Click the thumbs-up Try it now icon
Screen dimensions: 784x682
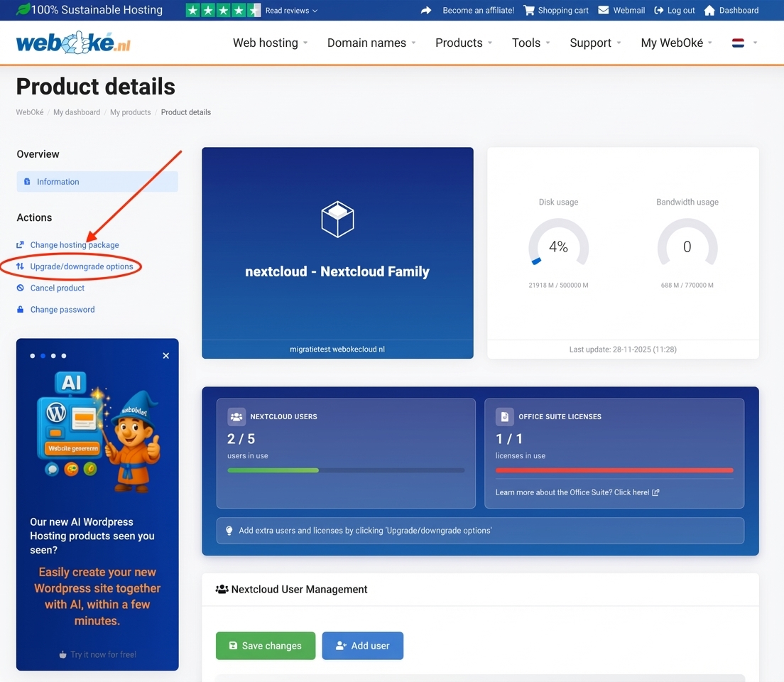(62, 654)
